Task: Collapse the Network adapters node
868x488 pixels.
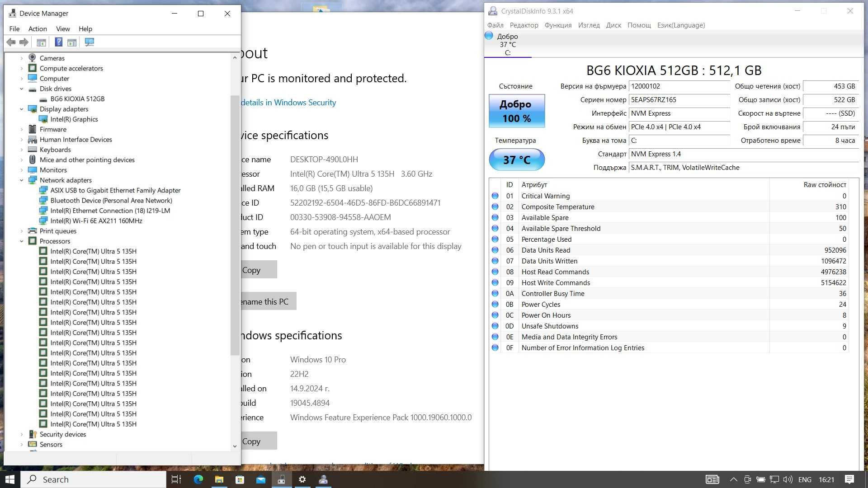Action: pyautogui.click(x=21, y=180)
